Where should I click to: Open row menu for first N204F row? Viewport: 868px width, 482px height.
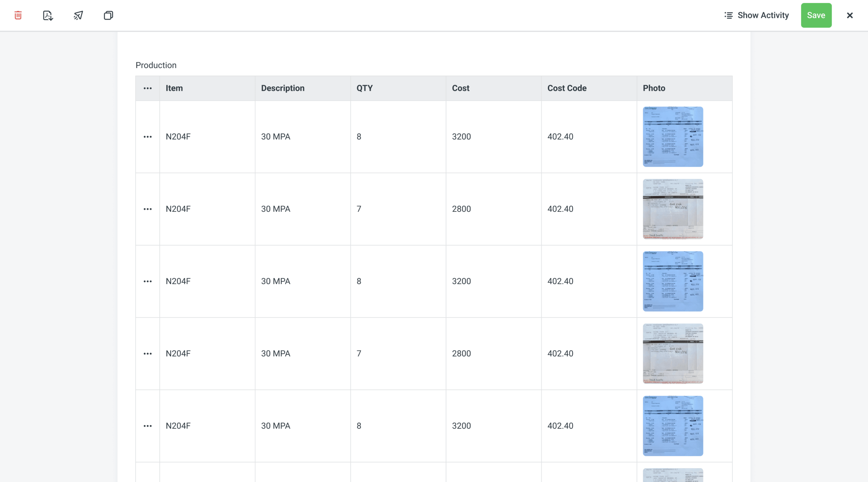pyautogui.click(x=147, y=137)
